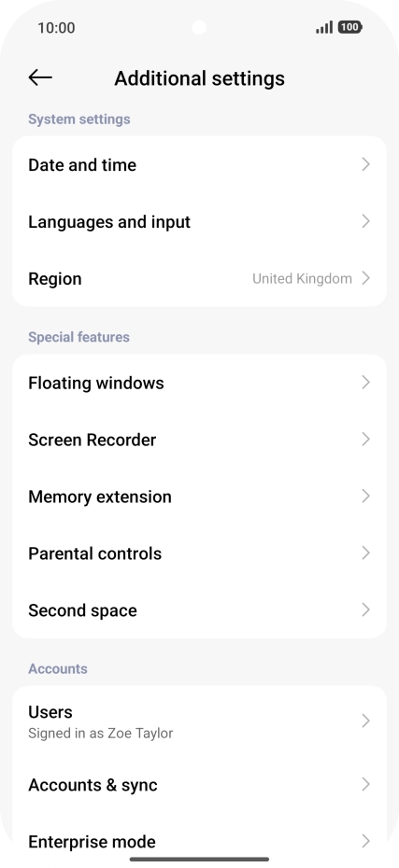Viewport: 399px width, 868px height.
Task: Tap chevron on Second space row
Action: click(x=365, y=610)
